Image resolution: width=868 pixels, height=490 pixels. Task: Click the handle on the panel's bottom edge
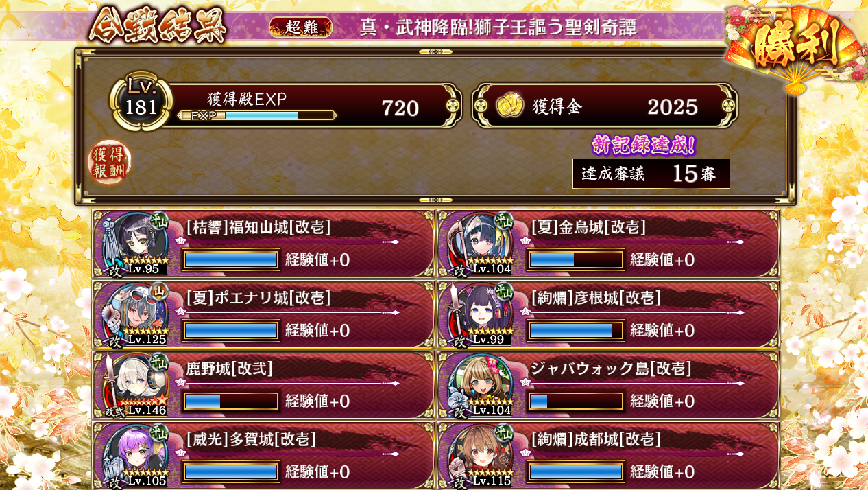tap(435, 200)
